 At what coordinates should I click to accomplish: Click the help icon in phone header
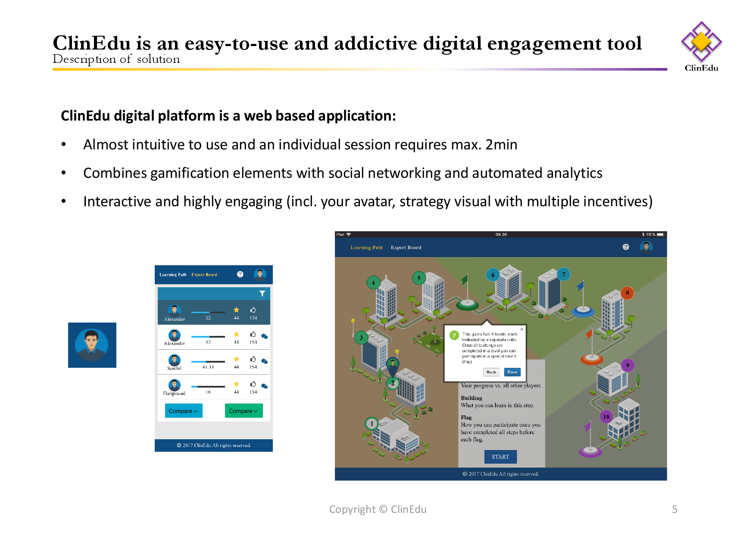(240, 274)
